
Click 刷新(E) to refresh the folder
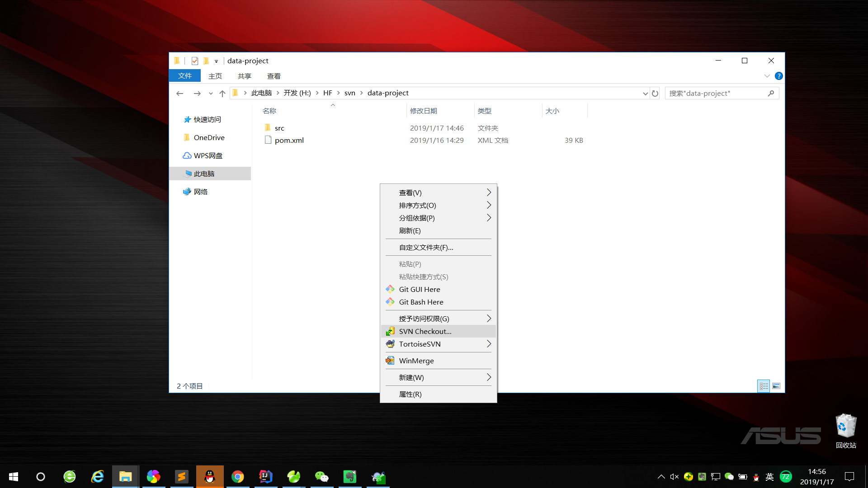click(438, 230)
